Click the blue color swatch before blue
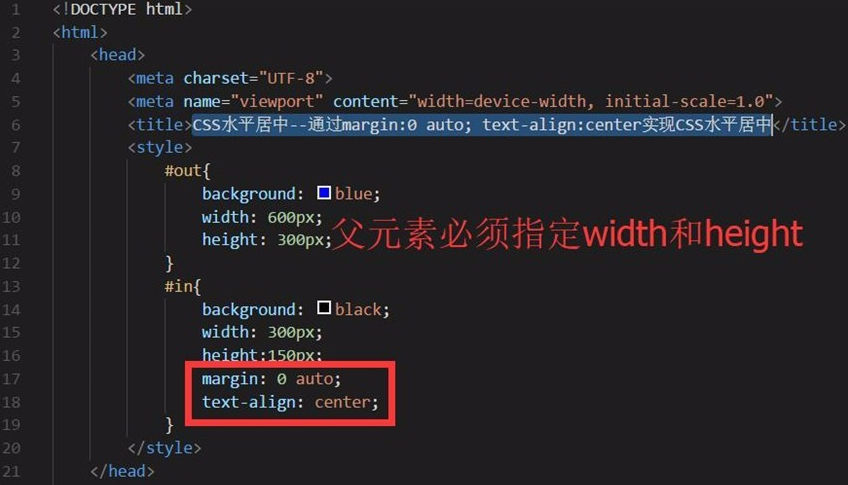This screenshot has height=485, width=848. pyautogui.click(x=324, y=192)
